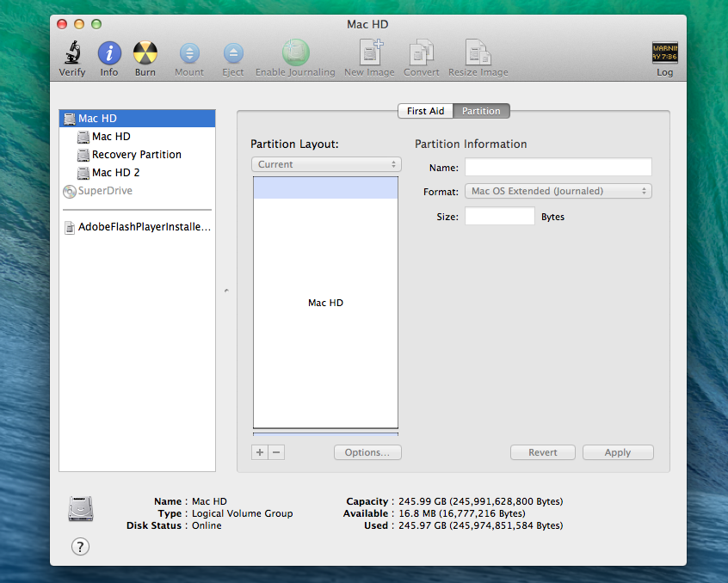Image resolution: width=728 pixels, height=583 pixels.
Task: Open the Partition Layout Current dropdown
Action: (326, 164)
